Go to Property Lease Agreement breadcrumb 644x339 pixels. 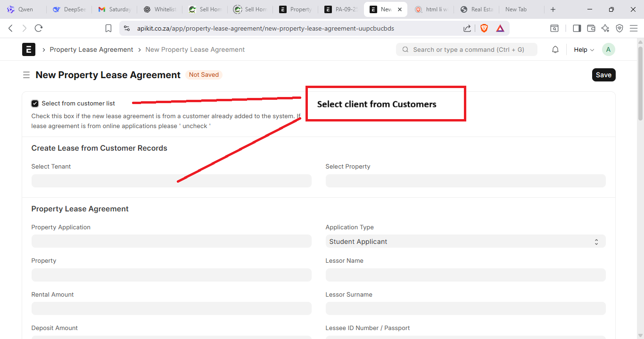pos(91,49)
